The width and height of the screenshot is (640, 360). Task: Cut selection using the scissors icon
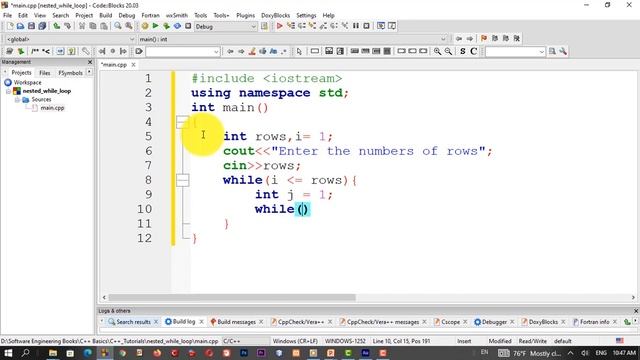tap(82, 26)
